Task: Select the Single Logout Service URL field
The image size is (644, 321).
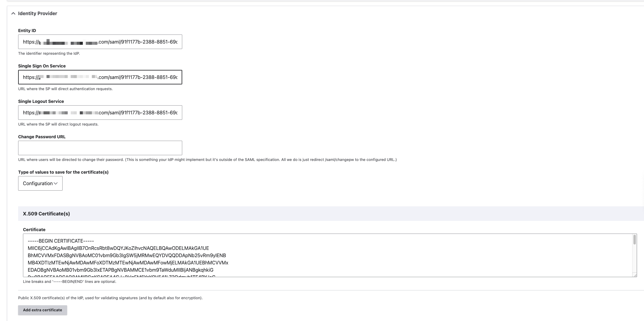Action: (100, 113)
